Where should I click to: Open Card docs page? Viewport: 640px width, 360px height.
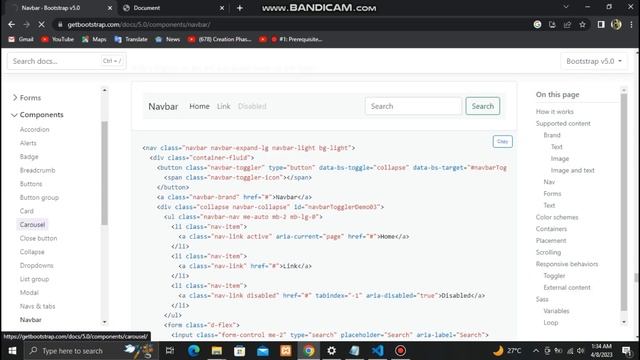27,211
